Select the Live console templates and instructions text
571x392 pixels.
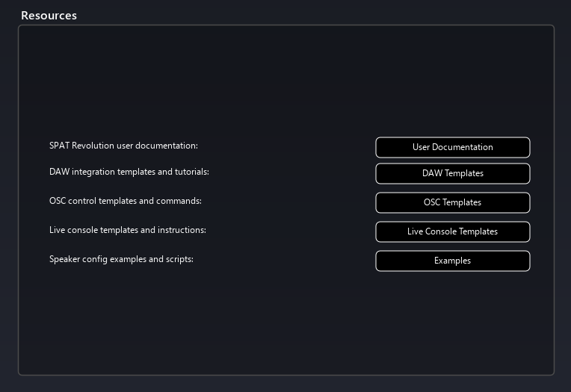tap(128, 230)
